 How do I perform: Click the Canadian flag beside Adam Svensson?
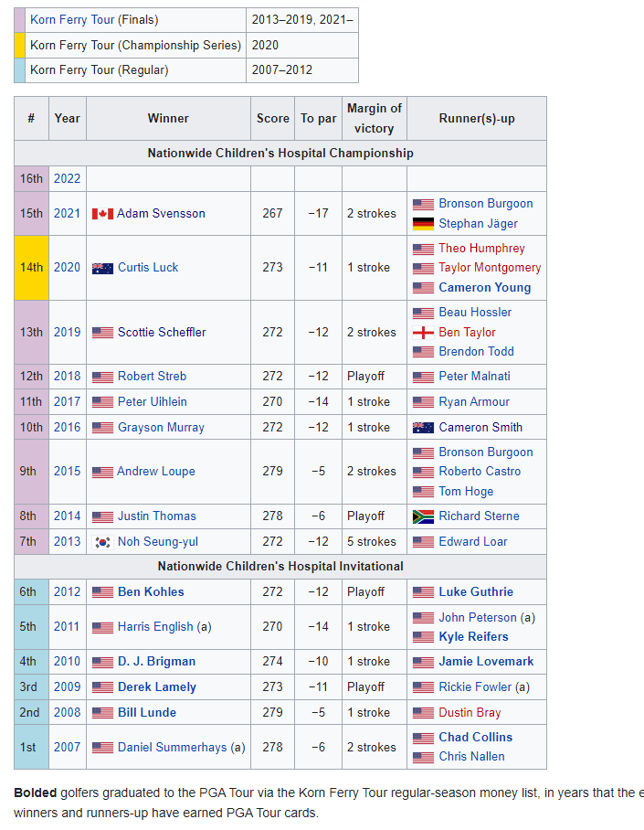[102, 214]
